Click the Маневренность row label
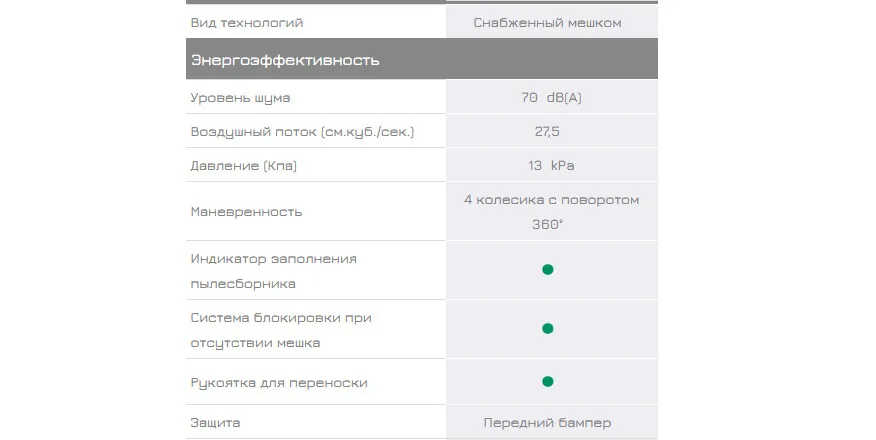 coord(246,212)
